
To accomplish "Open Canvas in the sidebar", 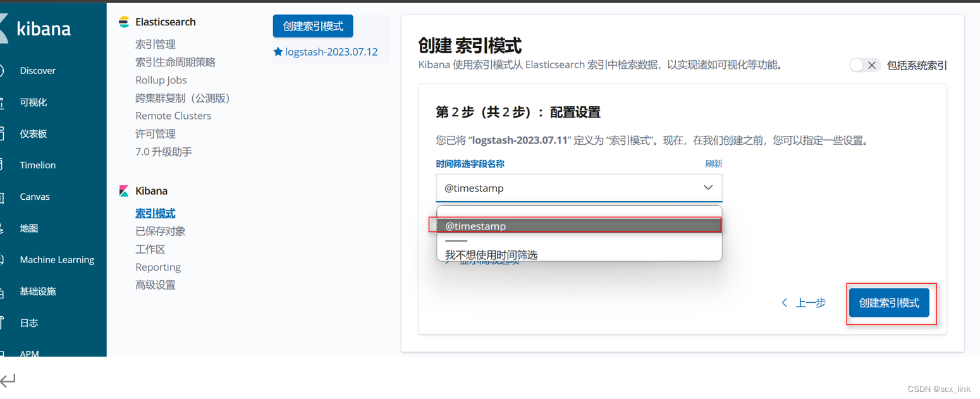I will point(34,197).
